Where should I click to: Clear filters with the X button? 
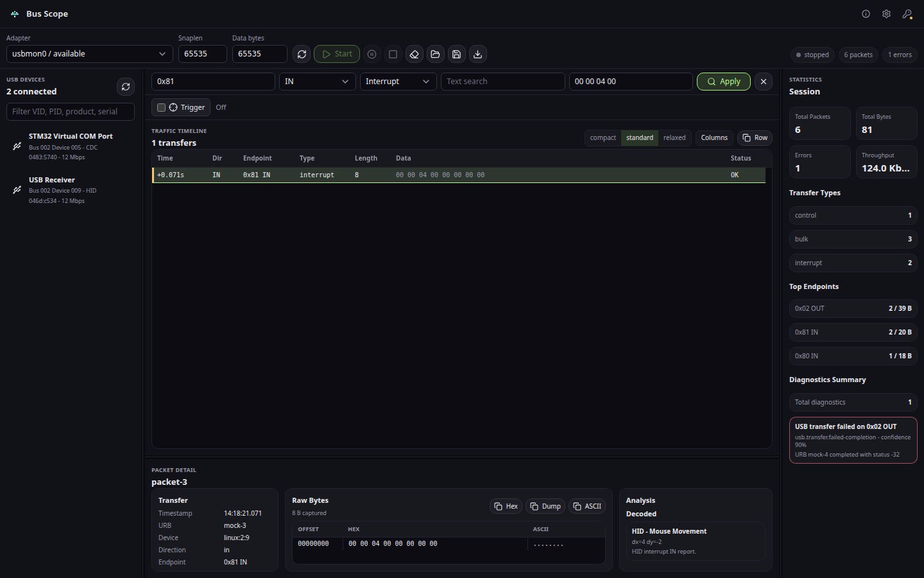pyautogui.click(x=764, y=82)
